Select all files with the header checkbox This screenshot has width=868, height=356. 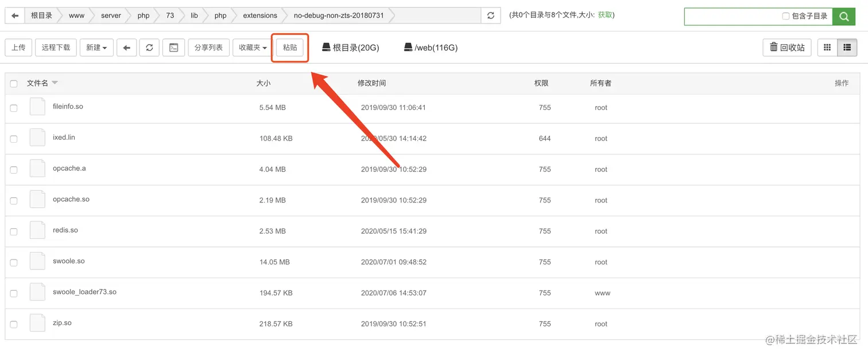point(14,84)
